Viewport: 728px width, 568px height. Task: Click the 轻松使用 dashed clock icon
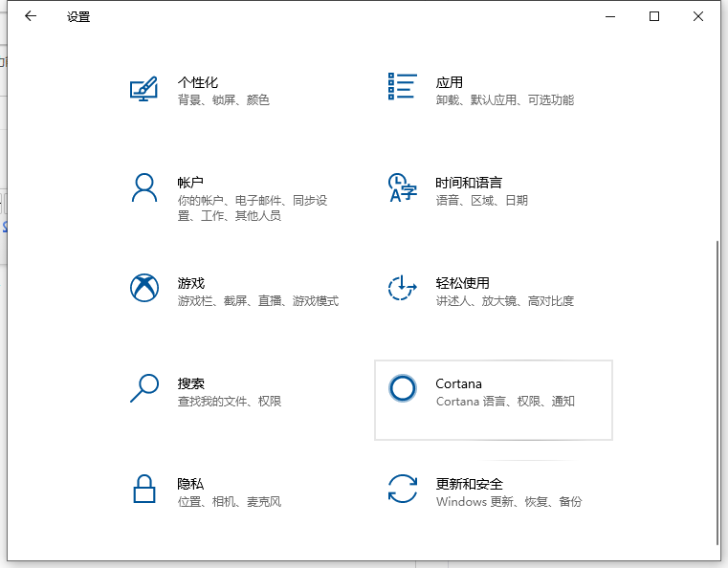pyautogui.click(x=402, y=288)
